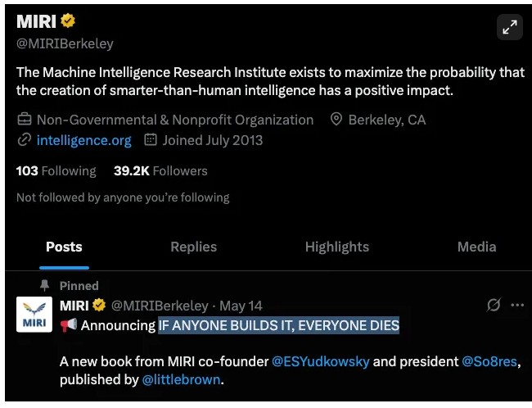The width and height of the screenshot is (532, 408).
Task: Click the @littlebrown publisher mention
Action: 180,379
